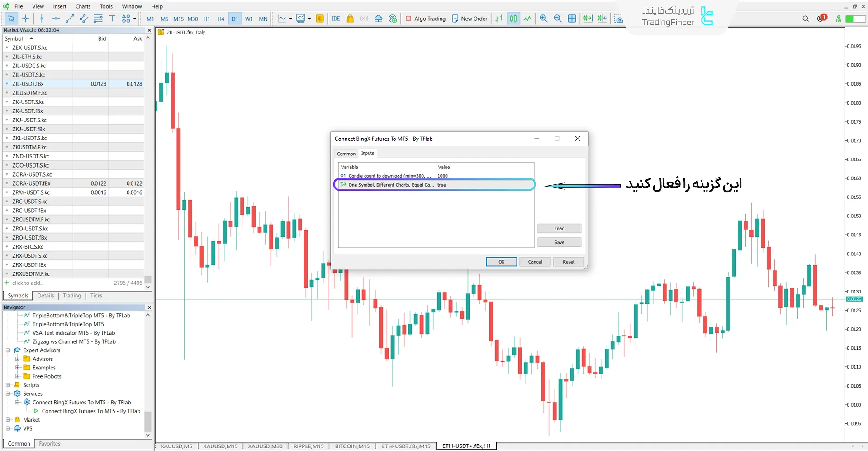Switch chart to H4 timeframe
This screenshot has height=451, width=868.
pos(221,19)
